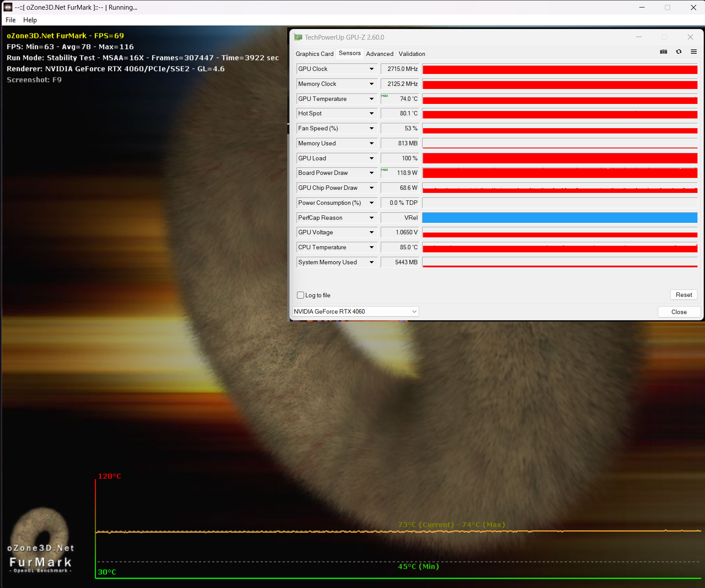This screenshot has width=705, height=588.
Task: Click the Memory Used value 813 MB
Action: 400,144
